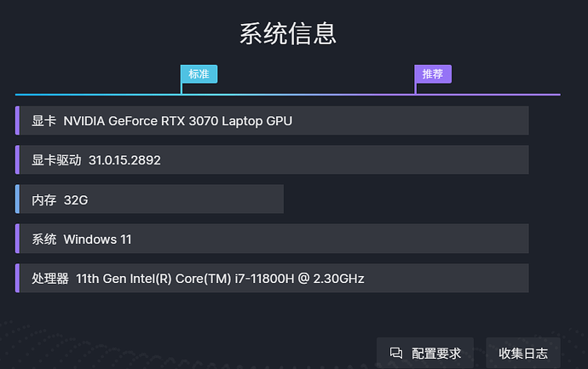The width and height of the screenshot is (588, 369).
Task: Select the 标准 marker tag
Action: (199, 74)
